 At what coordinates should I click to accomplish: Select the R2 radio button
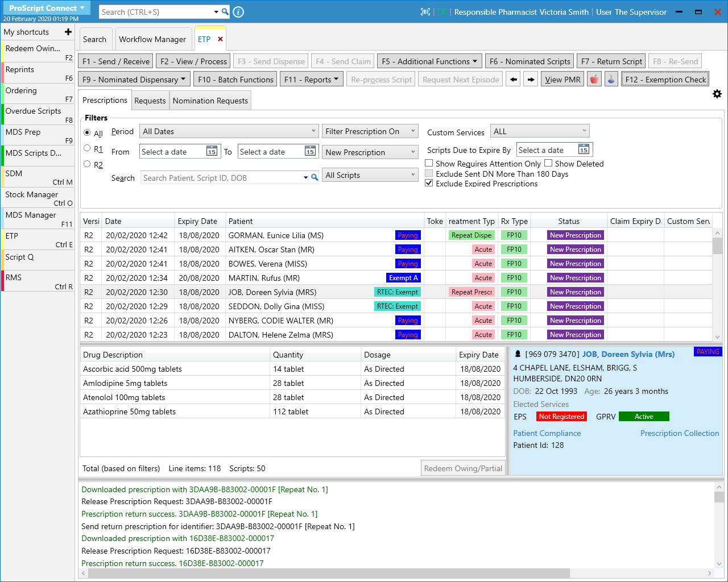click(x=87, y=164)
